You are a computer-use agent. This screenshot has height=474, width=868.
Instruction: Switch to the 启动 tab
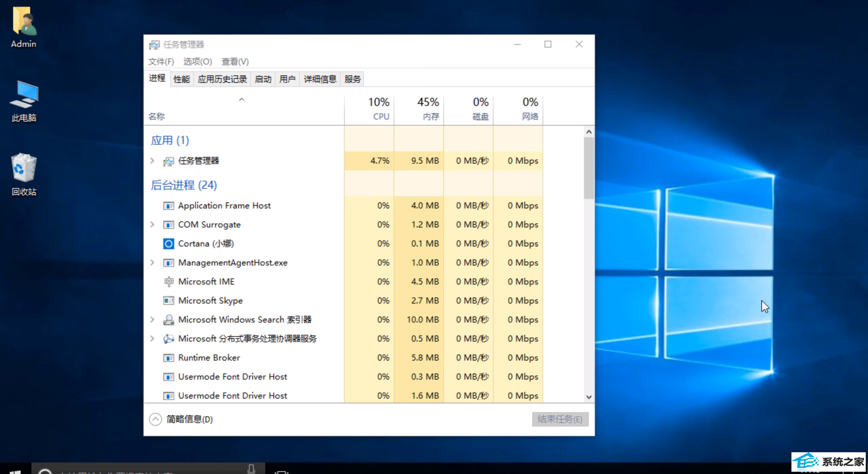tap(263, 79)
